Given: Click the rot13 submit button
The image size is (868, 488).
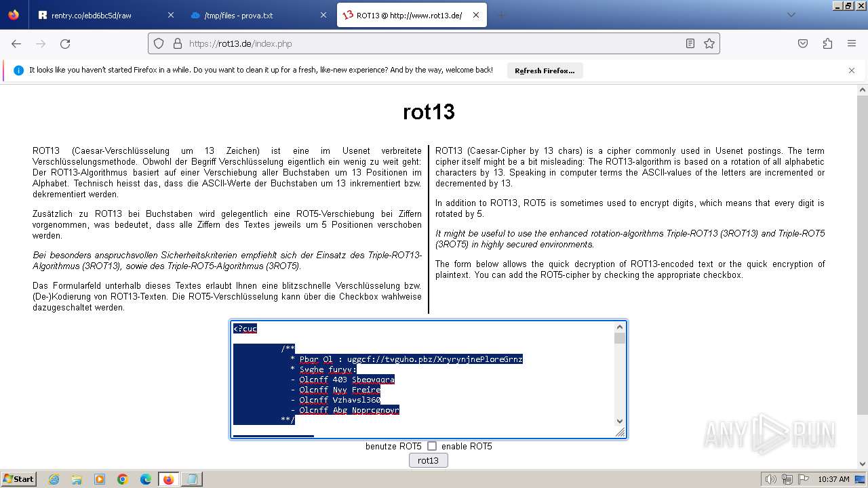Looking at the screenshot, I should (x=428, y=460).
